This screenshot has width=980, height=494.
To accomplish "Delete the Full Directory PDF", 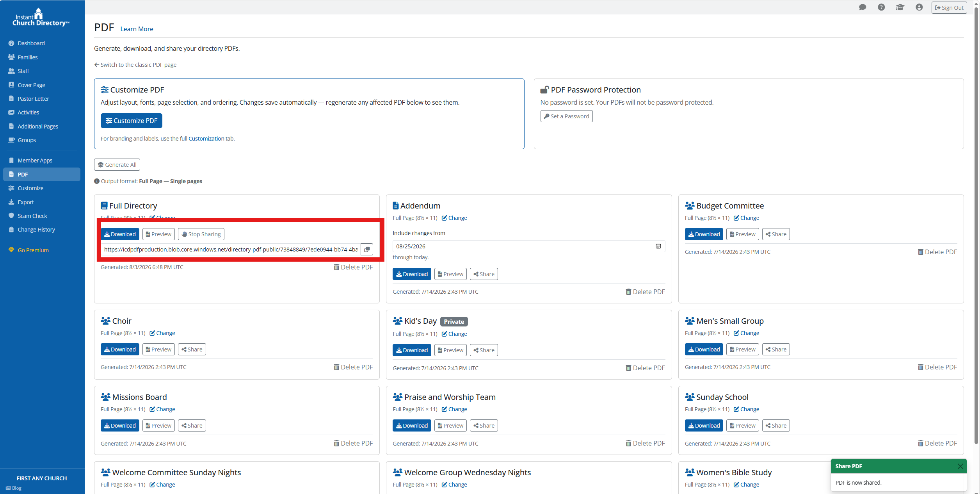I will 353,267.
